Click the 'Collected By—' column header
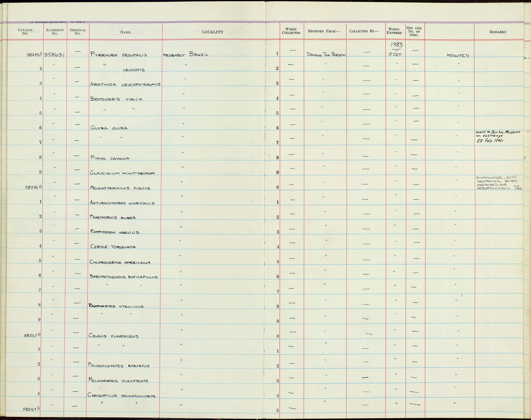The width and height of the screenshot is (531, 420). point(364,31)
